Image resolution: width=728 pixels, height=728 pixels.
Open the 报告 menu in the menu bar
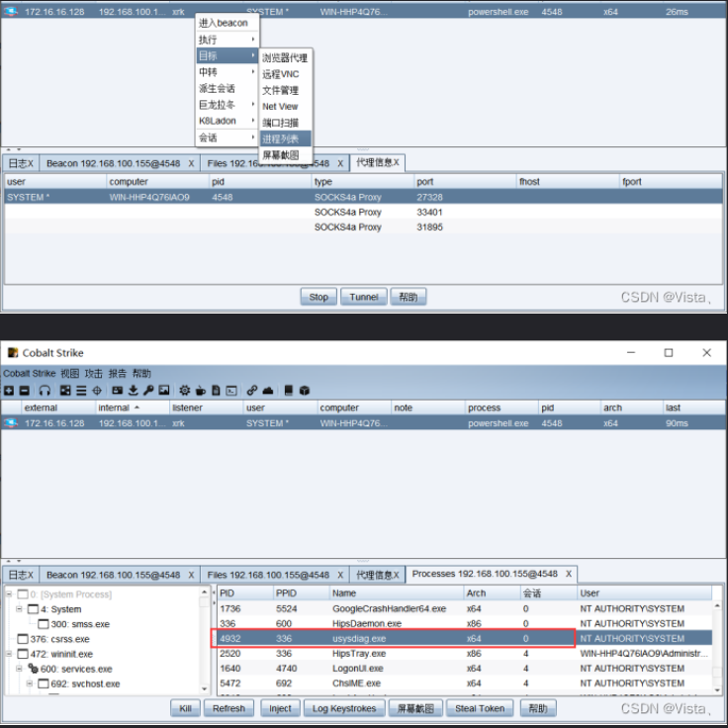[x=118, y=373]
